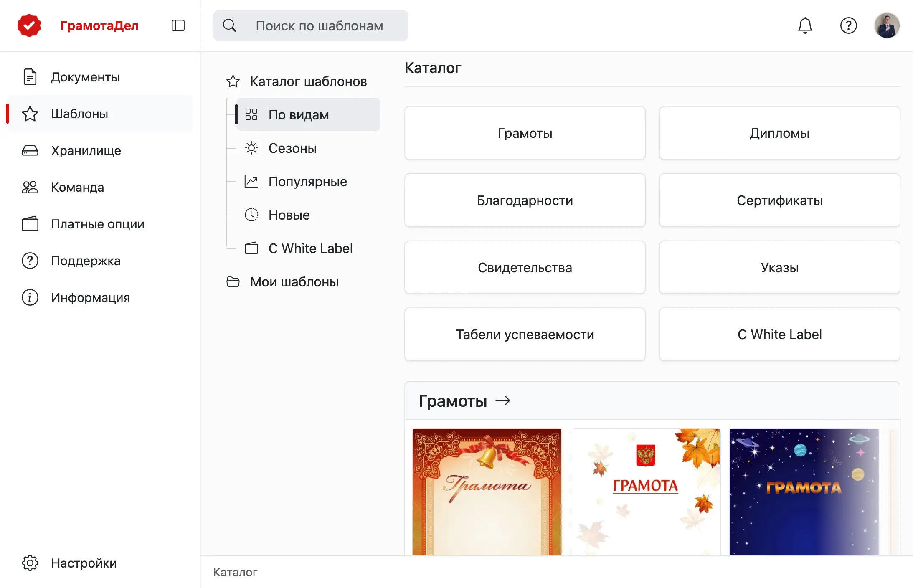The height and width of the screenshot is (588, 913).
Task: Open the Дипломы category card
Action: [779, 133]
